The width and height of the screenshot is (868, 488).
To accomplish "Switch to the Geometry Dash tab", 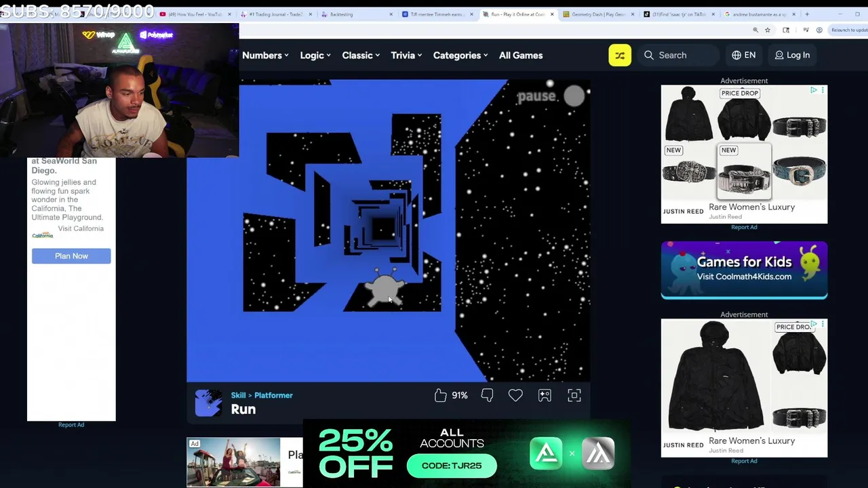I will pos(598,14).
